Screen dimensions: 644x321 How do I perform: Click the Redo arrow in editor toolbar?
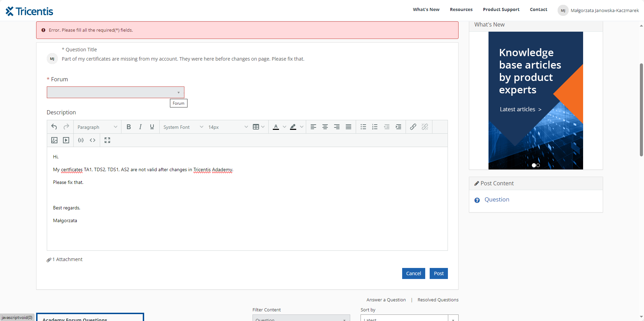point(66,127)
